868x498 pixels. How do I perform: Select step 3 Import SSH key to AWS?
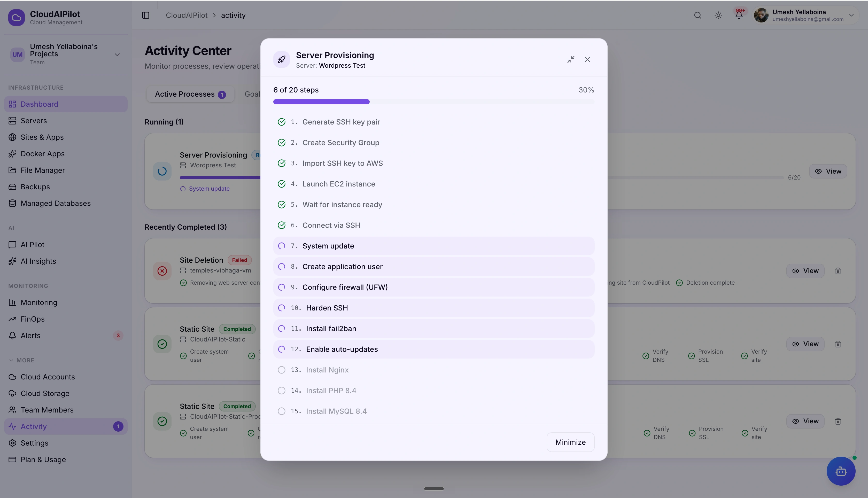point(434,163)
